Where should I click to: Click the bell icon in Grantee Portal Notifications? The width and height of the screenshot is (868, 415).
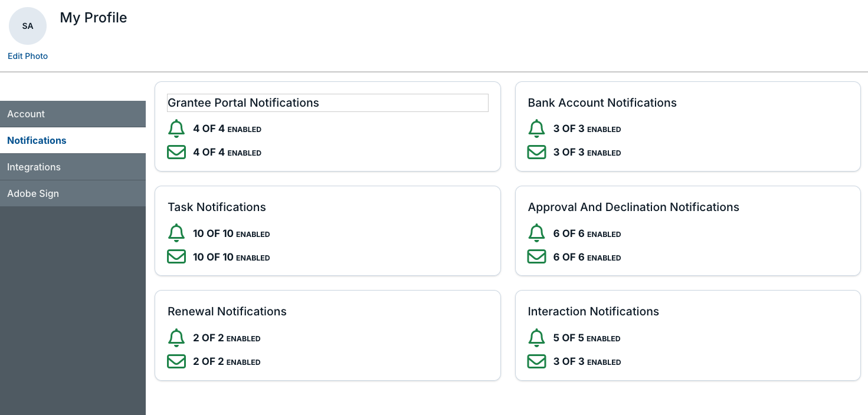(x=176, y=129)
